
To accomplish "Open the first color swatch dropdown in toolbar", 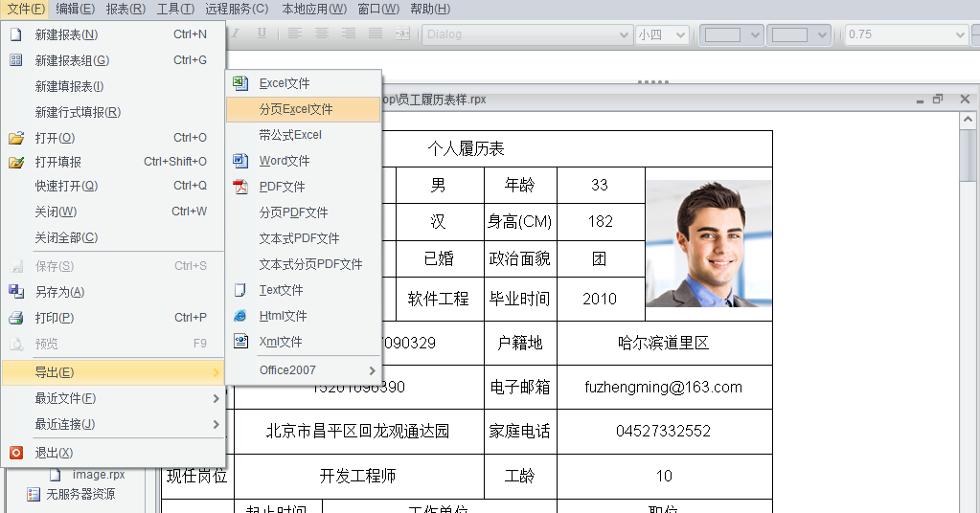I will click(x=755, y=34).
